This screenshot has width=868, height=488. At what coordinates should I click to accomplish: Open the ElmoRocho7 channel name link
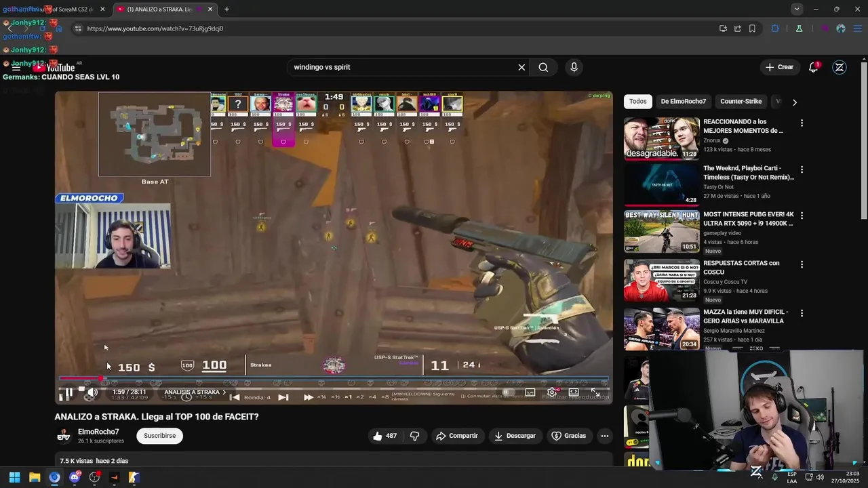pyautogui.click(x=98, y=432)
